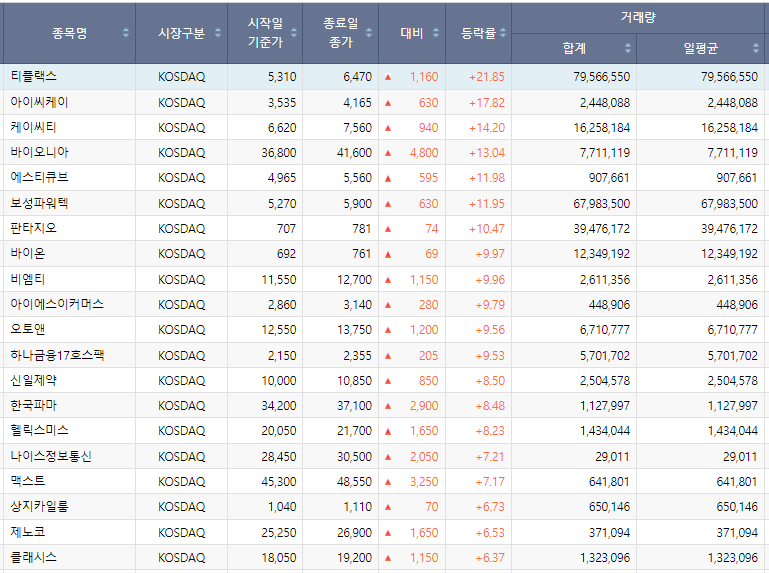Click base price 707 for 판타지오

click(286, 229)
